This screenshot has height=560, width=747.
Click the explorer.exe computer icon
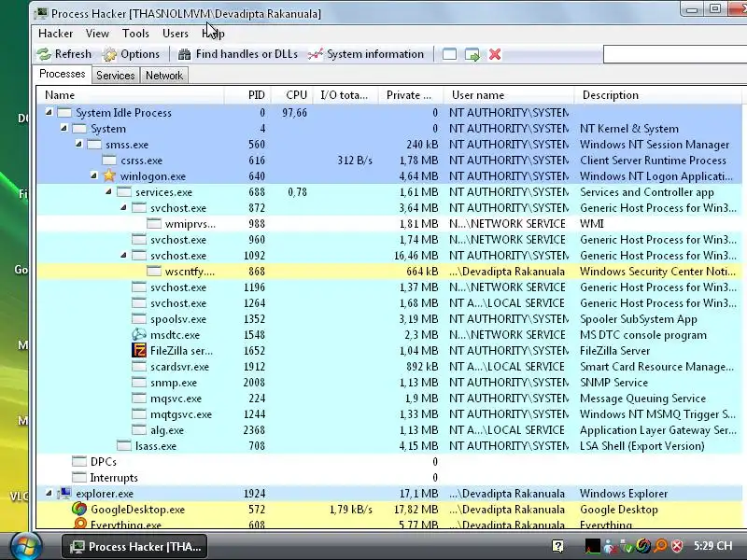[64, 494]
